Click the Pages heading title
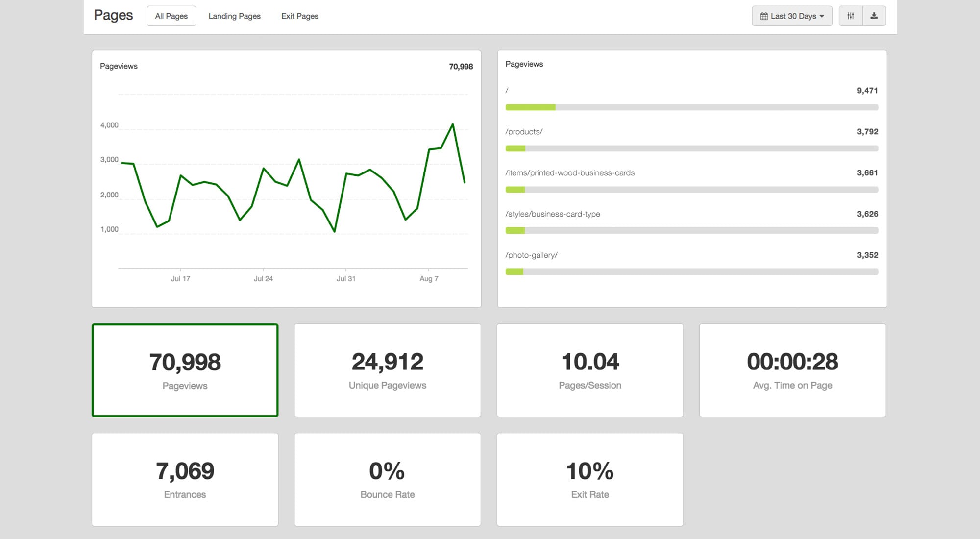The image size is (980, 539). click(113, 16)
